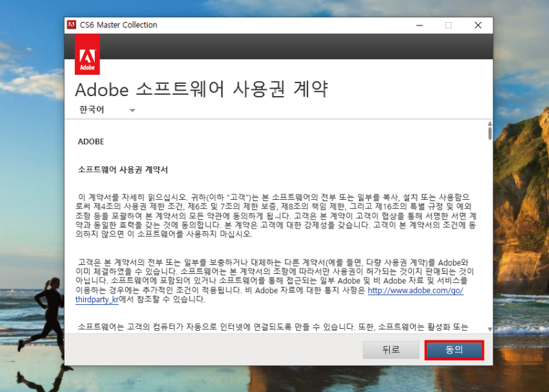The width and height of the screenshot is (549, 392).
Task: Click the 동의 (Accept) button
Action: click(x=454, y=349)
